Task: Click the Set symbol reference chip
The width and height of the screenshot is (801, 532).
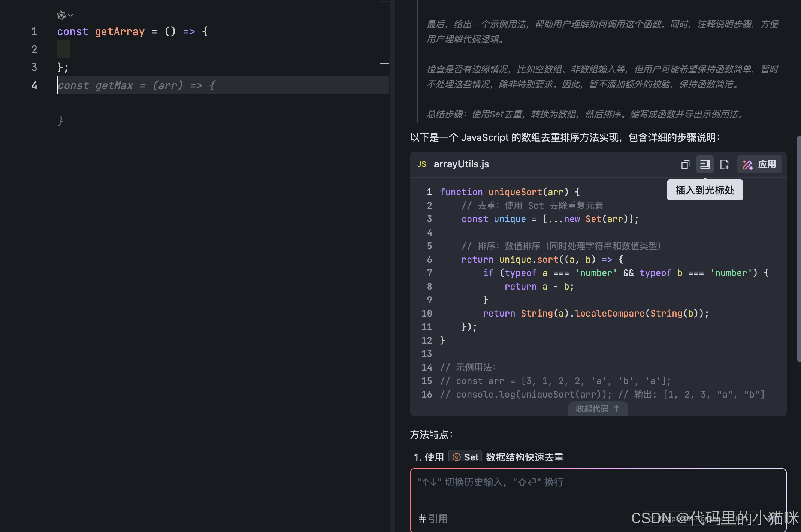Action: pos(465,457)
